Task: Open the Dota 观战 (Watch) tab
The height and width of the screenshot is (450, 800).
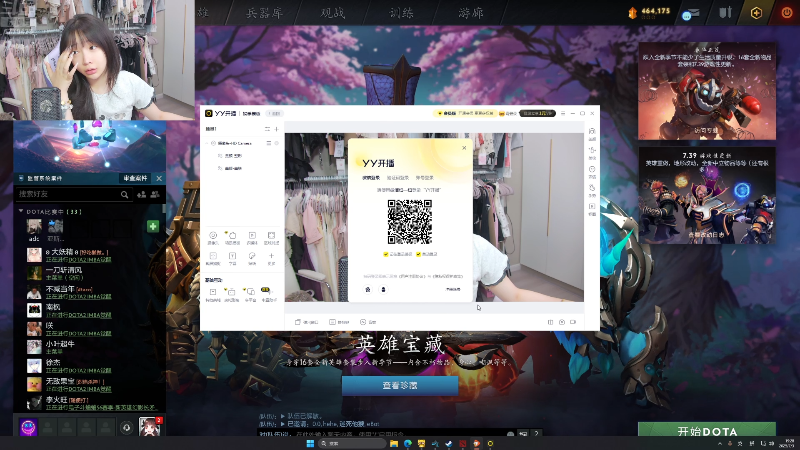Action: [x=333, y=12]
